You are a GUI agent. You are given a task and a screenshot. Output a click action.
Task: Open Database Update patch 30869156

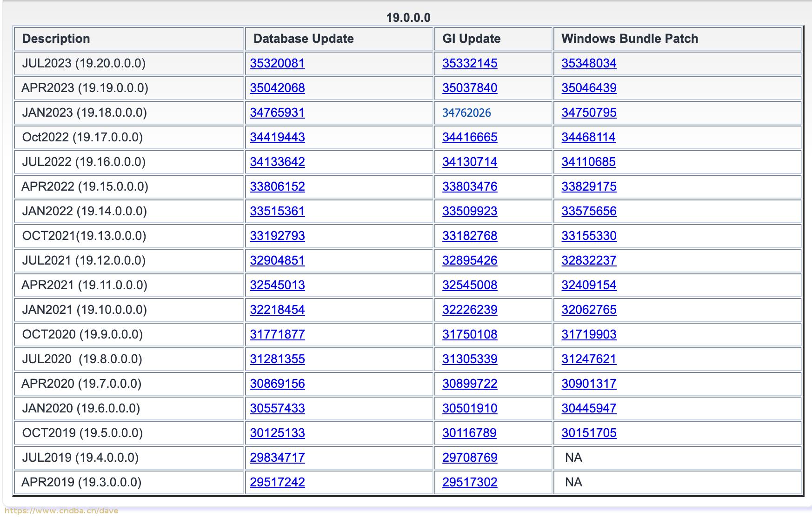click(277, 384)
